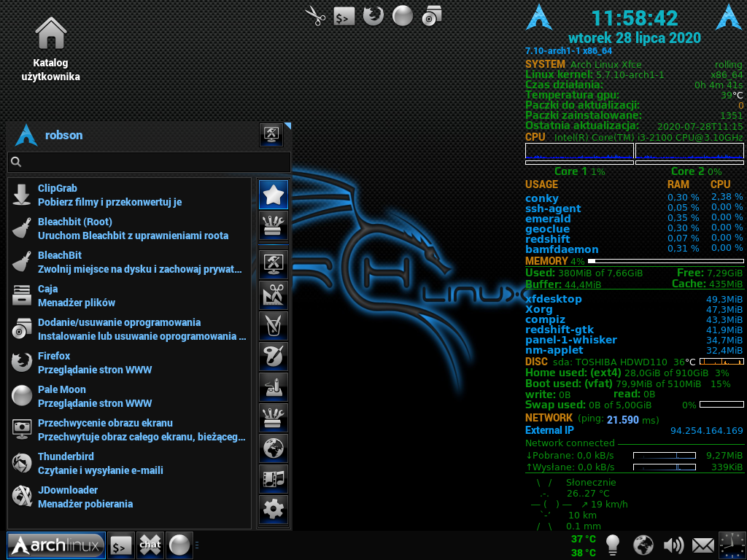The height and width of the screenshot is (560, 747).
Task: Open the chat application in bottom panel
Action: (150, 545)
